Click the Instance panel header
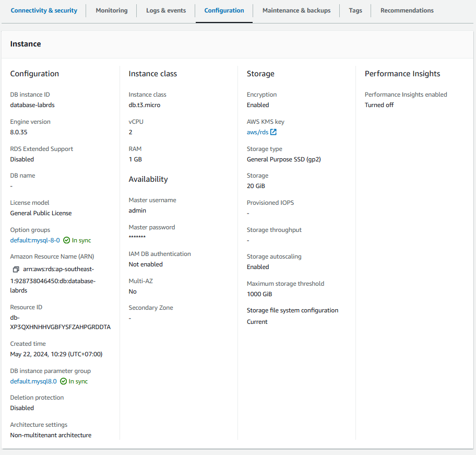 [x=26, y=44]
